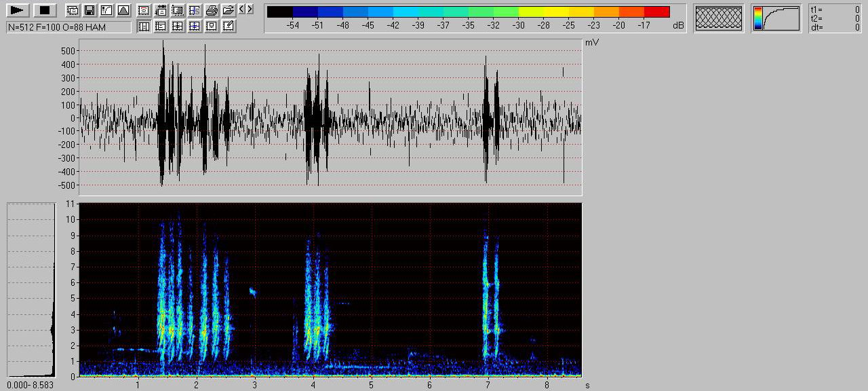Open the color table curve panel
The image size is (868, 391).
(776, 18)
